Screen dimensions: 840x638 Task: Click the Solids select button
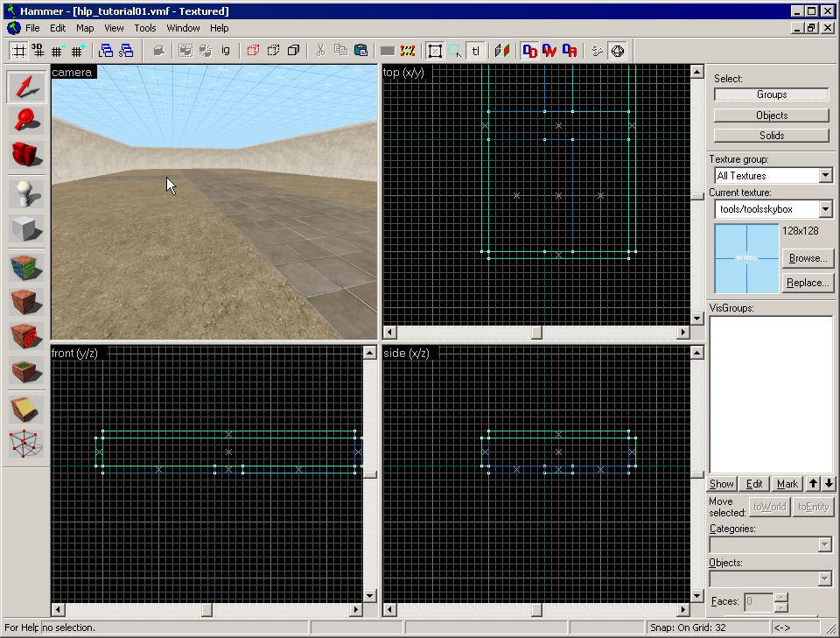(x=772, y=136)
